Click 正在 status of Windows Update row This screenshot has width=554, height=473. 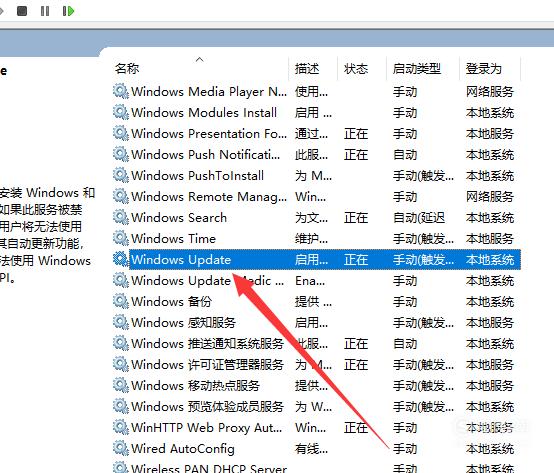pyautogui.click(x=356, y=260)
